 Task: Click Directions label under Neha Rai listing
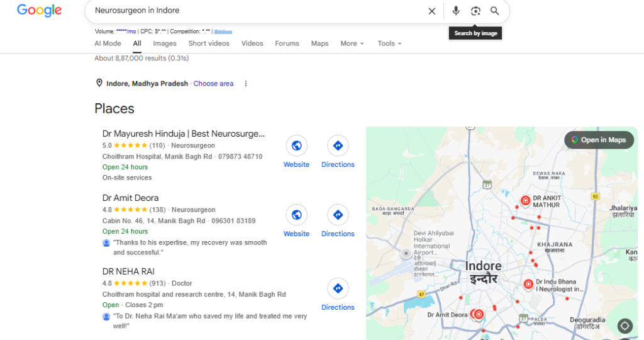click(x=338, y=307)
